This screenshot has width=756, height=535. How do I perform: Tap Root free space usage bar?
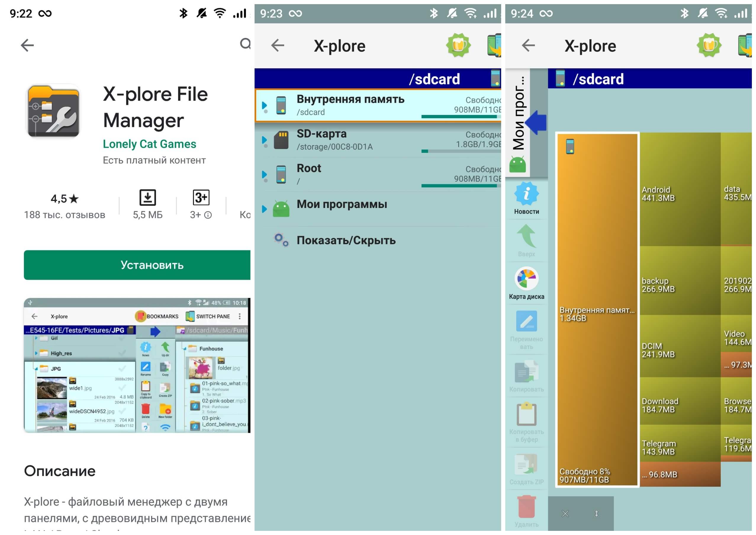click(461, 185)
